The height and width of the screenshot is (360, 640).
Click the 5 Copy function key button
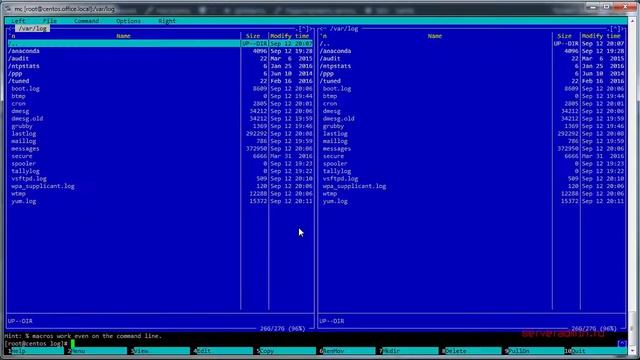point(286,351)
